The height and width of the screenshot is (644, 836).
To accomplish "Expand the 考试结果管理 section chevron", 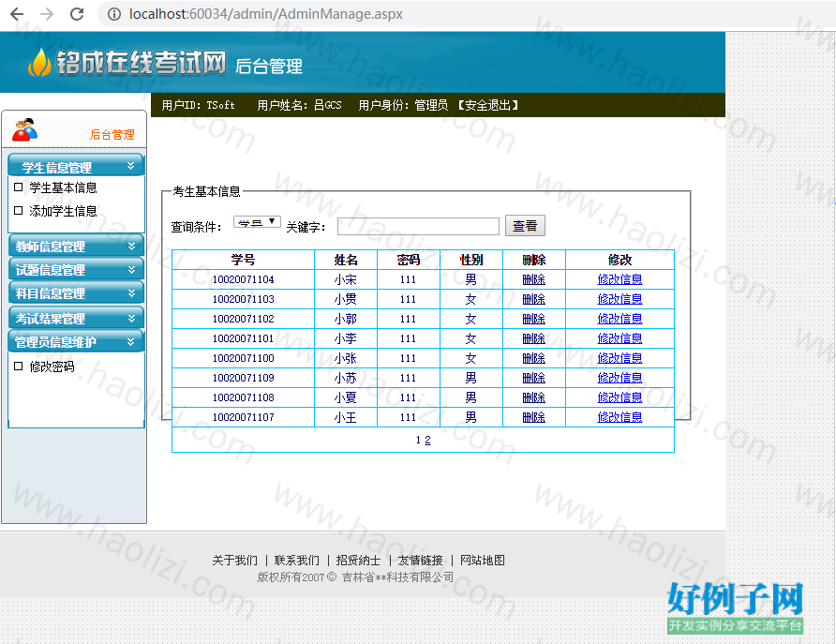I will (131, 319).
